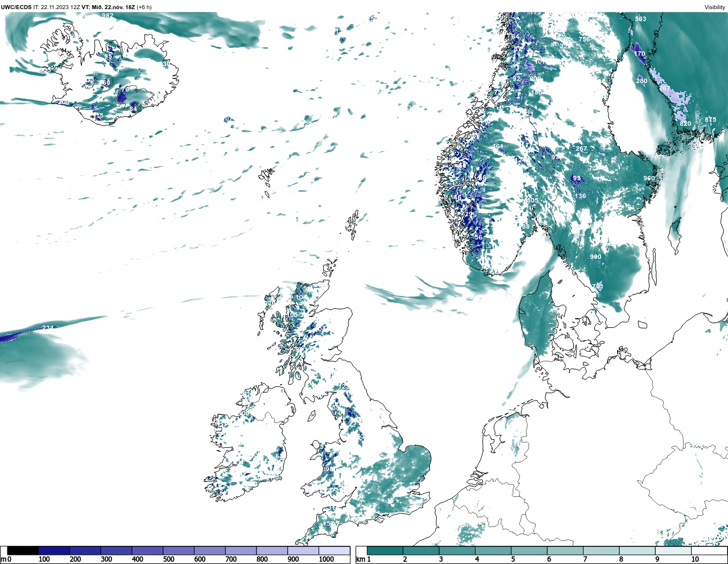Pick the 600–700 m legend swatch
The height and width of the screenshot is (564, 728).
[209, 551]
